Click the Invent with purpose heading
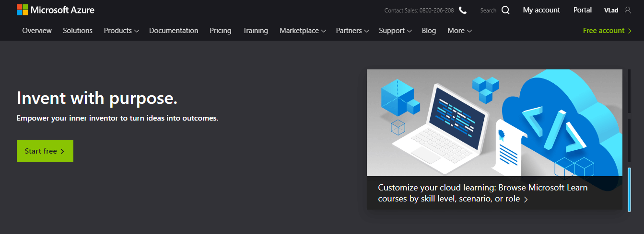This screenshot has width=644, height=234. [97, 98]
